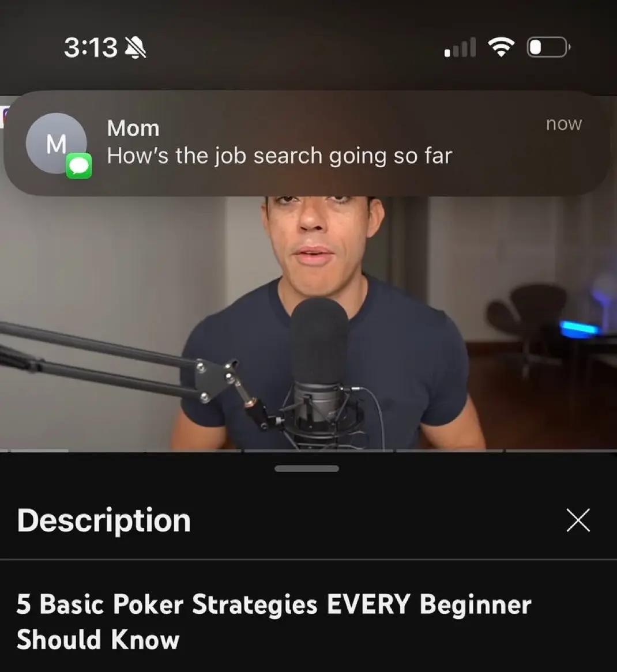The image size is (617, 672).
Task: Tap the Wi-Fi status icon
Action: click(501, 47)
